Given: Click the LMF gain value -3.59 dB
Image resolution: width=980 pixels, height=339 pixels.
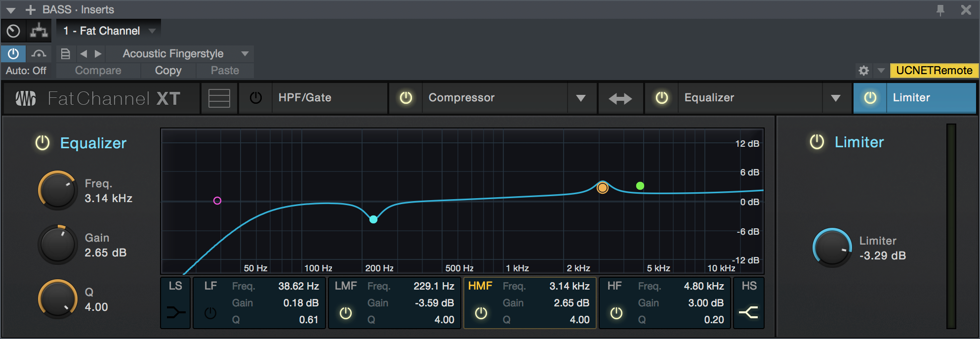Looking at the screenshot, I should click(434, 303).
